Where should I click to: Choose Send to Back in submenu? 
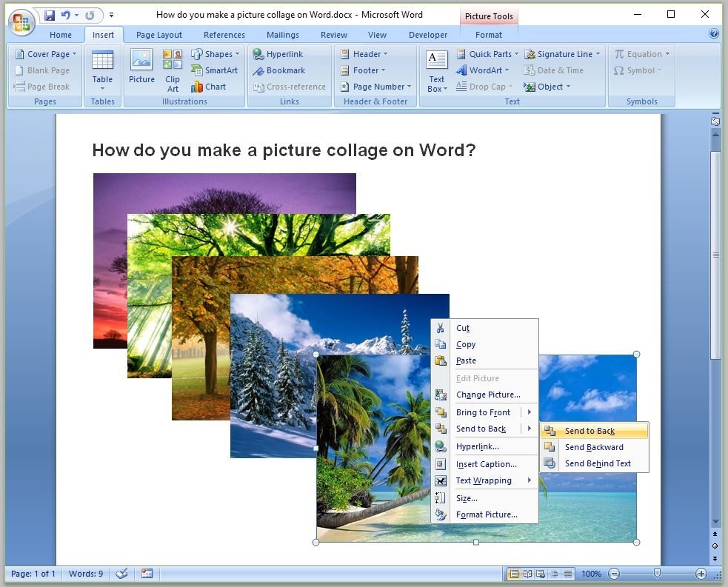594,431
